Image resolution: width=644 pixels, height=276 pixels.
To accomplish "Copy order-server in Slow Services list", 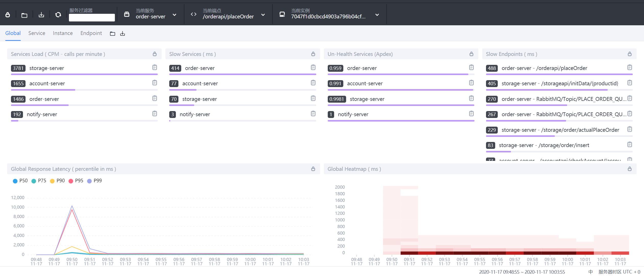I will click(x=313, y=67).
